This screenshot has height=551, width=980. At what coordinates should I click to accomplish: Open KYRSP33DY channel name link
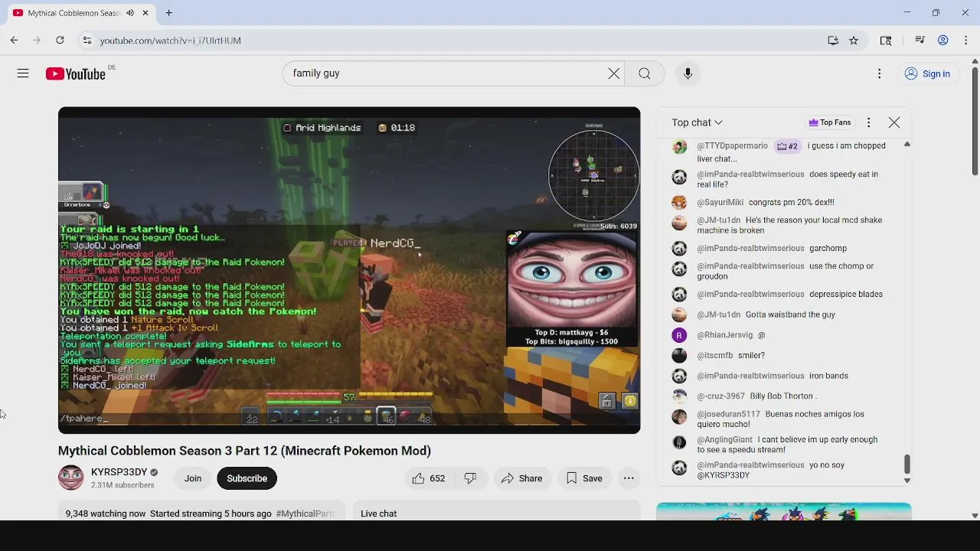[119, 472]
